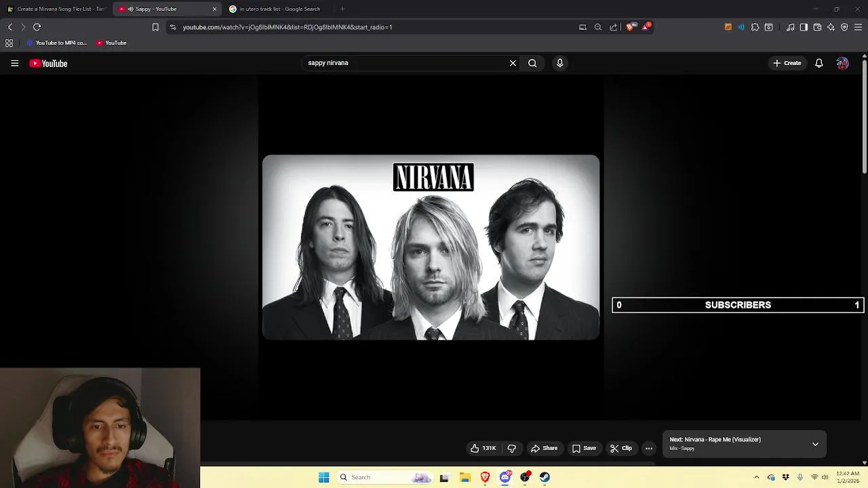Save the video to a playlist
The width and height of the screenshot is (868, 488).
point(584,448)
